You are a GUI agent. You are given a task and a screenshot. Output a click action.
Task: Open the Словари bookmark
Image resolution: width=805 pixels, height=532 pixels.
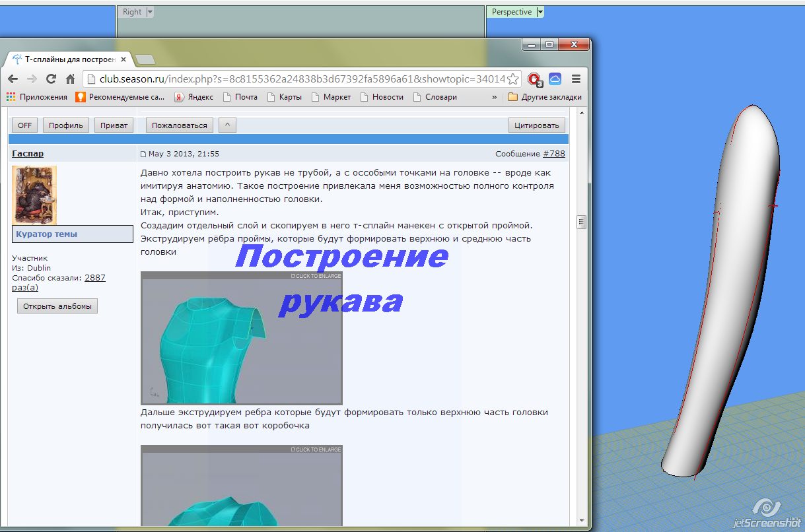435,97
